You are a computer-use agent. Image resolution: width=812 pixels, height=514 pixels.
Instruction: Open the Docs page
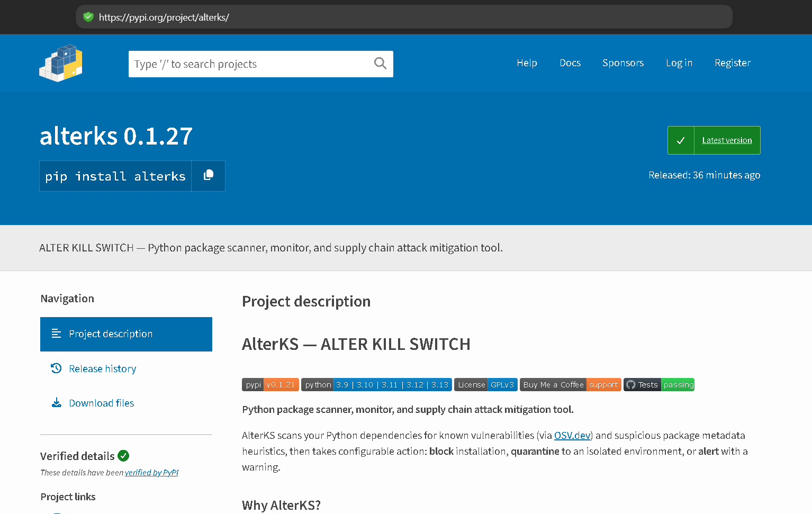[x=570, y=62]
